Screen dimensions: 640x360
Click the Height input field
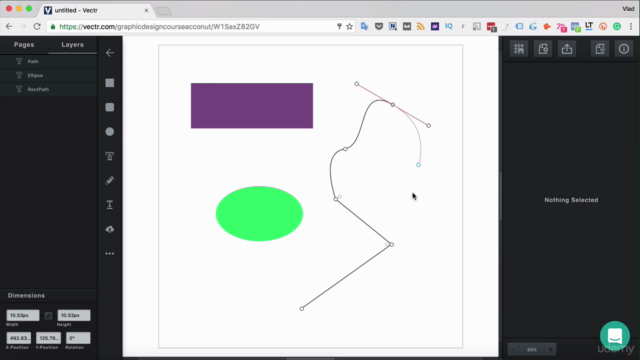pos(74,315)
